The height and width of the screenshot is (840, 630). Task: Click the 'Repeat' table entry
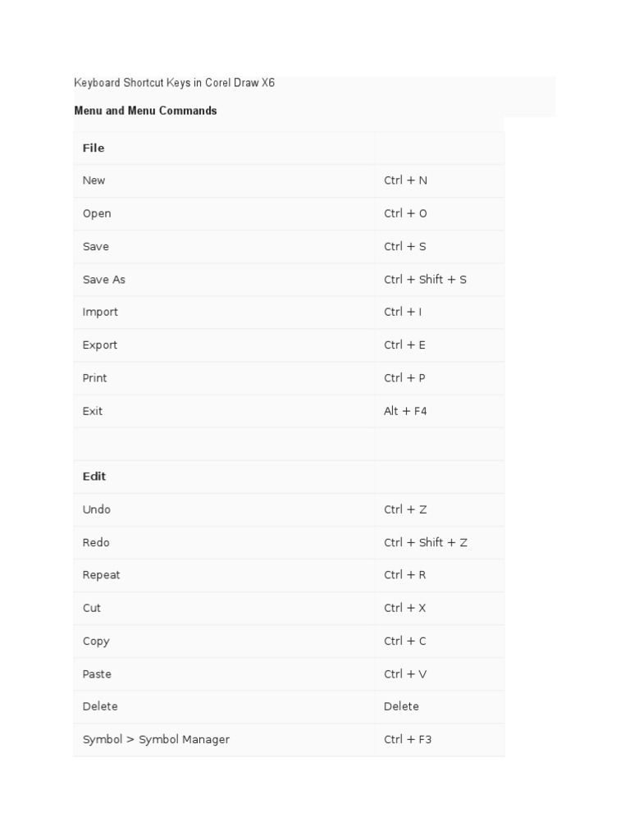click(x=101, y=575)
